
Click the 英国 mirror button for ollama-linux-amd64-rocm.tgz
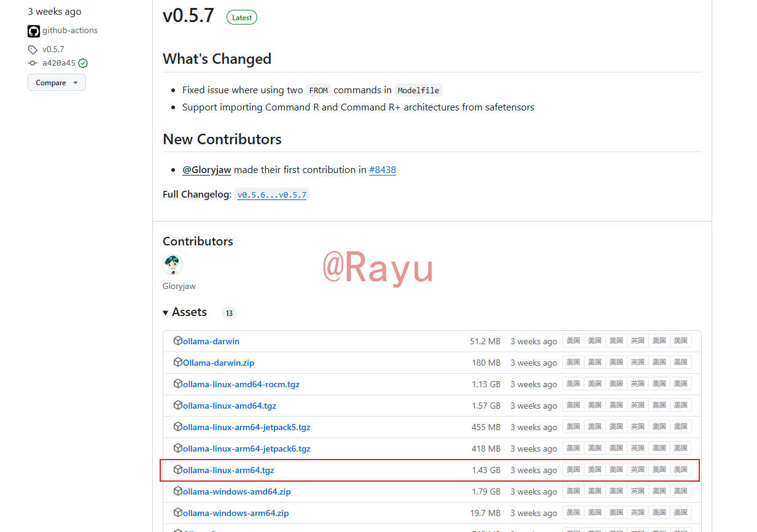click(638, 384)
